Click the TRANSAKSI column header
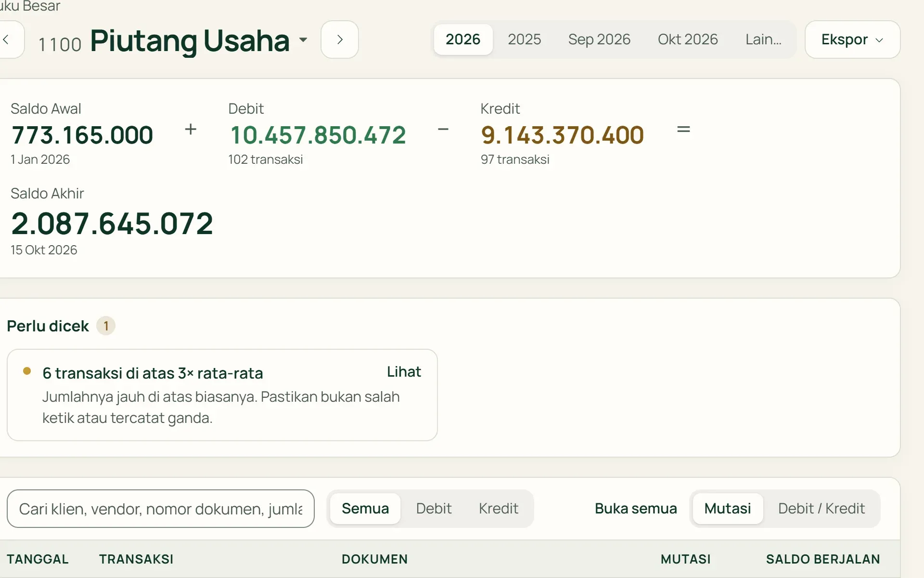Image resolution: width=924 pixels, height=578 pixels. coord(136,559)
